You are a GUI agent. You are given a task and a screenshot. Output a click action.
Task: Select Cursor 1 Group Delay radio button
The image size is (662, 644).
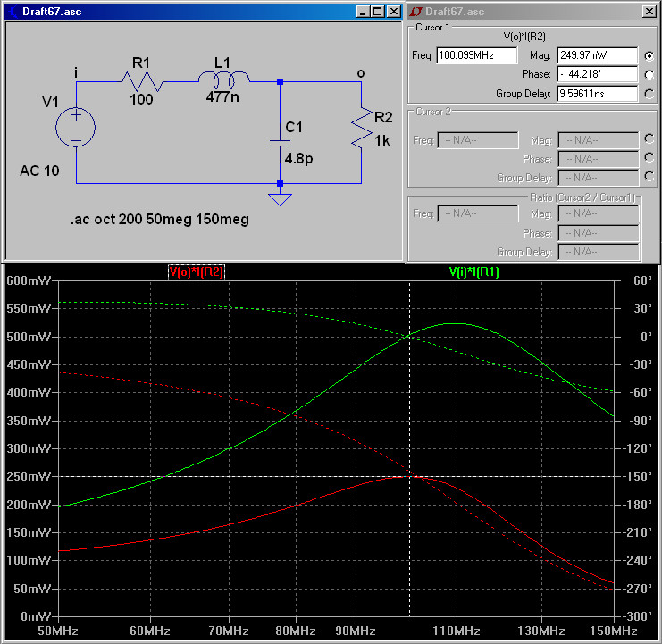tap(649, 94)
